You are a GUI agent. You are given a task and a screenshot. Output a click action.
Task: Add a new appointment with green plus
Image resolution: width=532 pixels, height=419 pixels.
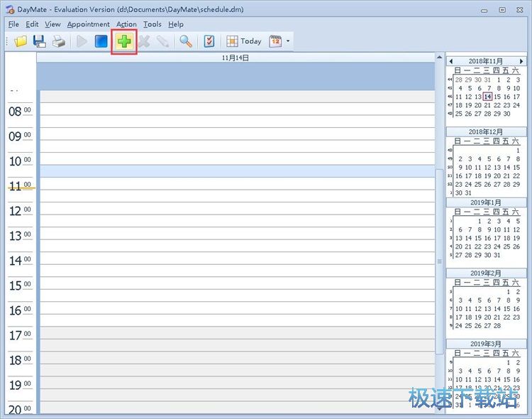pos(124,41)
